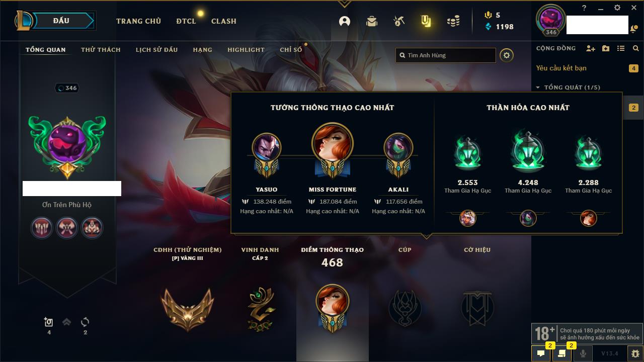Open the profile settings gear beside search
This screenshot has height=362, width=644.
(507, 55)
